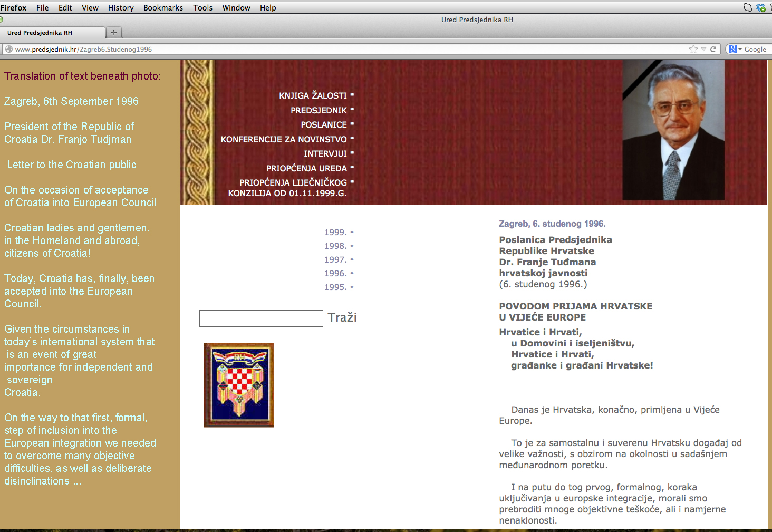The height and width of the screenshot is (532, 772).
Task: Go to the INTERVJUI section
Action: [325, 153]
